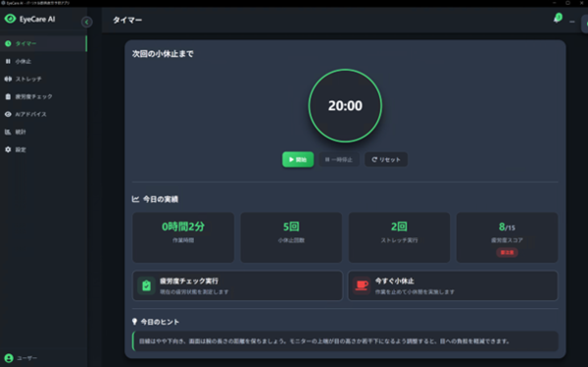The height and width of the screenshot is (367, 588).
Task: Click the タイマー page title in header
Action: point(127,21)
